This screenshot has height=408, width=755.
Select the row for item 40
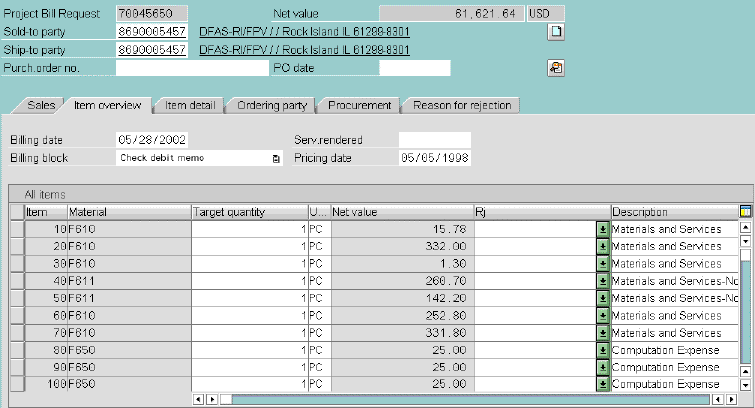click(15, 281)
